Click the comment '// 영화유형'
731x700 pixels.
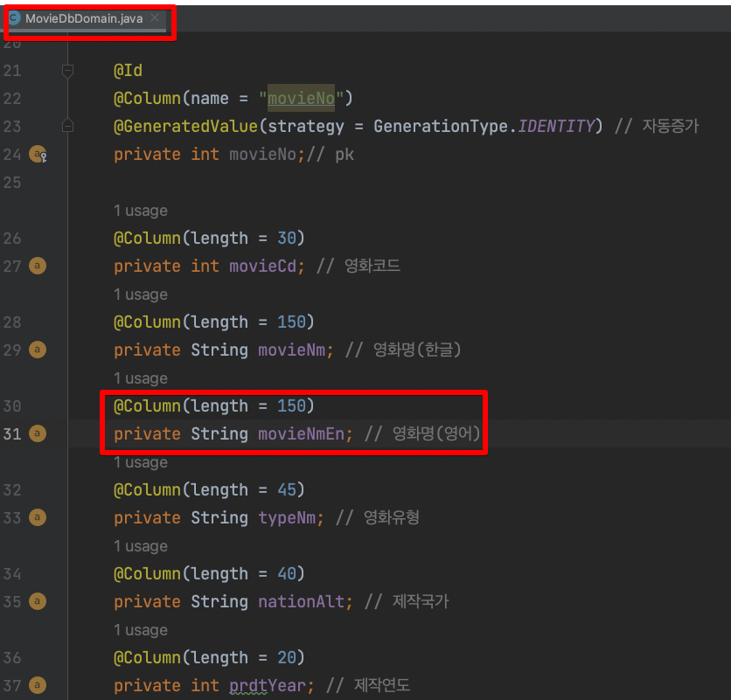point(378,517)
